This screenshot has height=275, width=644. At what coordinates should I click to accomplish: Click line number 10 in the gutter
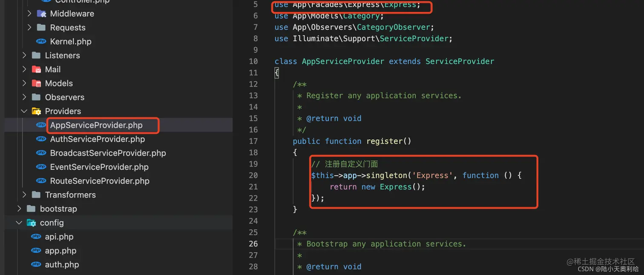point(253,61)
